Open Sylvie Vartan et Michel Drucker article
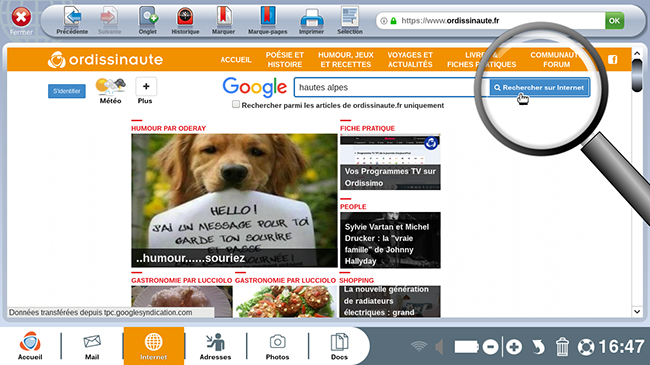 (x=390, y=240)
